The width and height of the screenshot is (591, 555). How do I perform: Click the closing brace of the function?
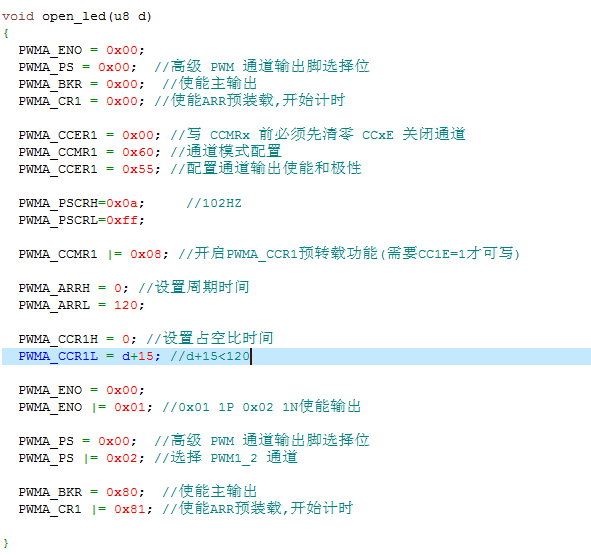(x=6, y=543)
